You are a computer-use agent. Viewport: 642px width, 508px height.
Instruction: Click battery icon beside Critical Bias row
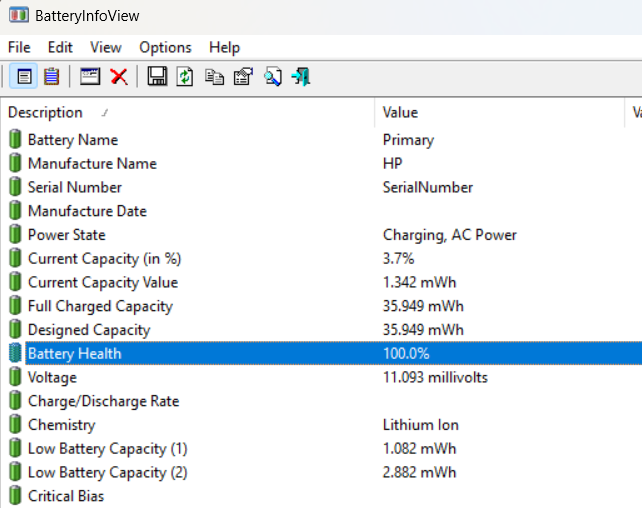point(15,495)
